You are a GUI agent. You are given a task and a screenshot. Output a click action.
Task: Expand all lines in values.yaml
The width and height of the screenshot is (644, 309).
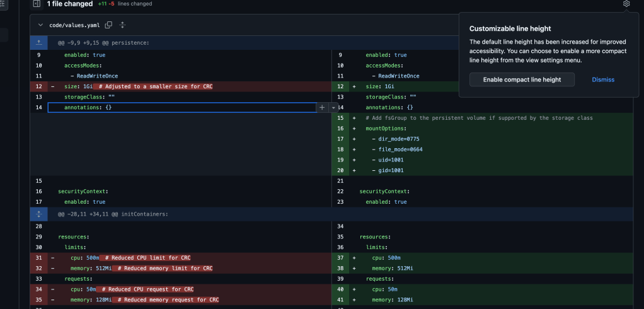tap(122, 25)
